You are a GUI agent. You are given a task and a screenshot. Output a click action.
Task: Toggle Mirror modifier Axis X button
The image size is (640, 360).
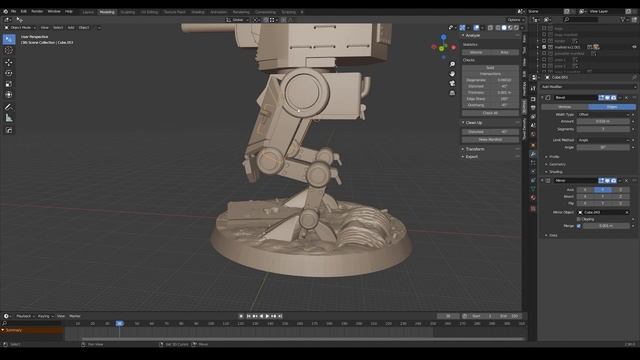pos(585,190)
